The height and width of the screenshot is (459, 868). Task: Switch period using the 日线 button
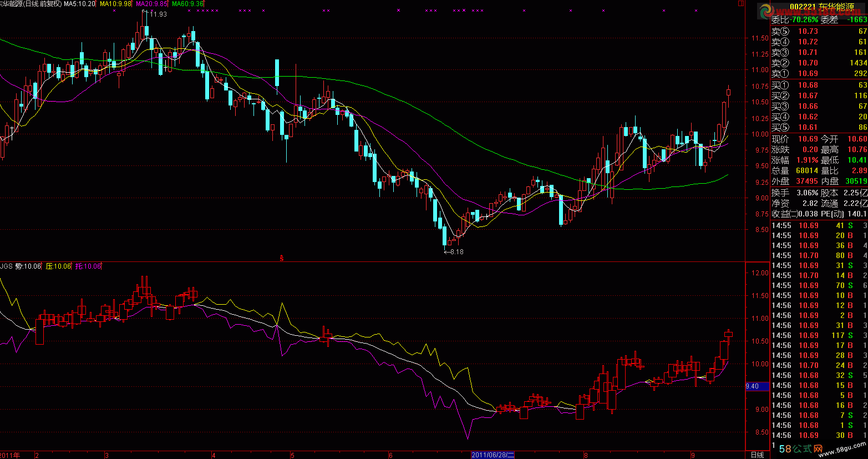point(757,455)
